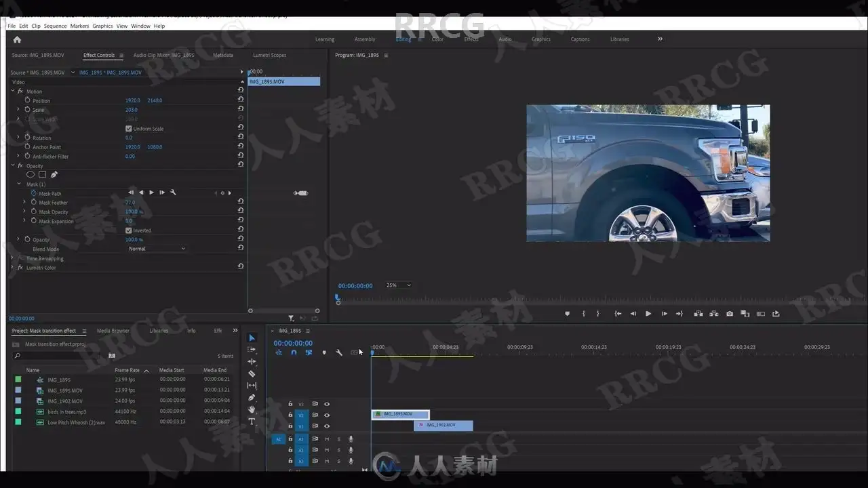Mark Out point in Program monitor
Image resolution: width=868 pixels, height=488 pixels.
point(597,314)
